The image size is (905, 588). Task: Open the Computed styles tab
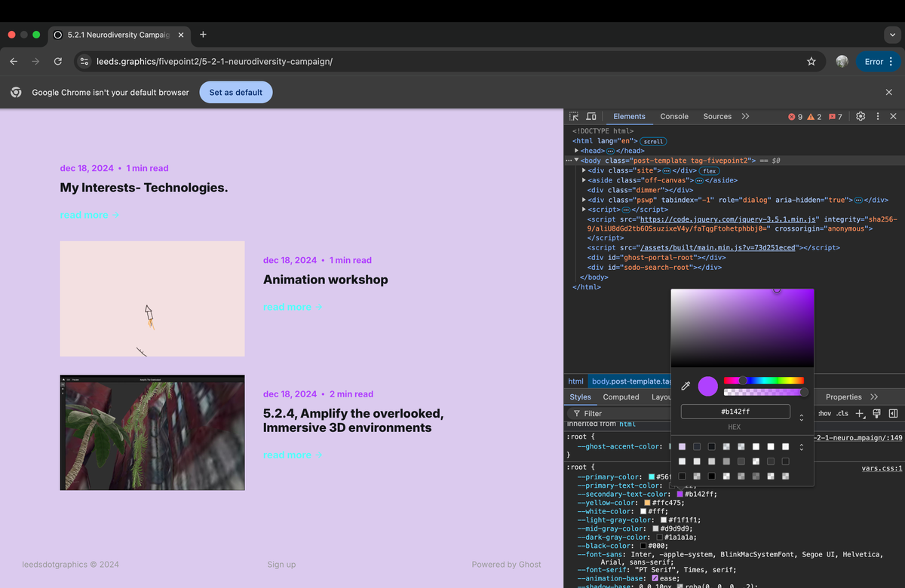621,397
